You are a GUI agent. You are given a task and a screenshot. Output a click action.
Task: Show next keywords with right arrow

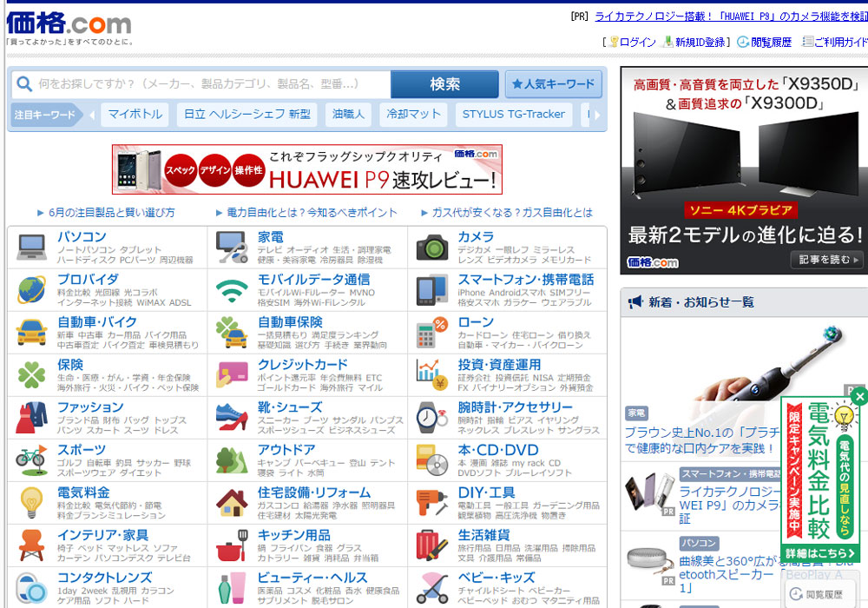pyautogui.click(x=597, y=115)
